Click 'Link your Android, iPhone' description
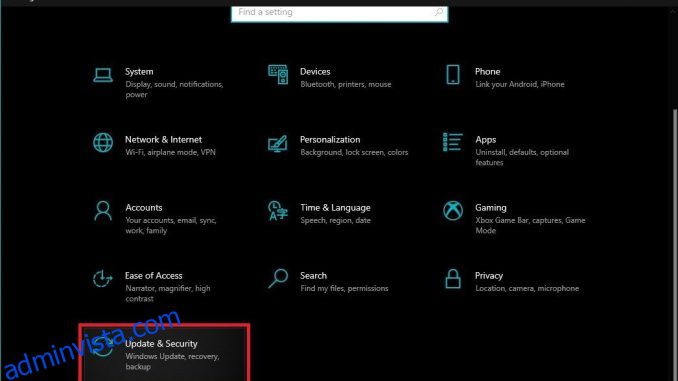This screenshot has width=678, height=381. point(520,84)
